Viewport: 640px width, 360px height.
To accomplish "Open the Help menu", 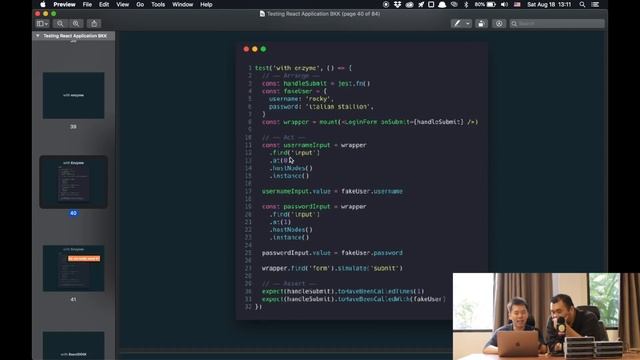I will pyautogui.click(x=206, y=4).
